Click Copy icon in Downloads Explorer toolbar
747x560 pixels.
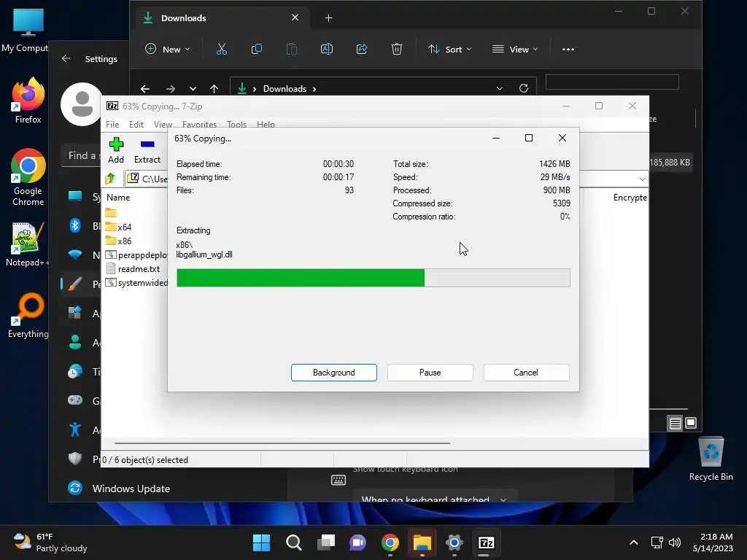click(256, 49)
